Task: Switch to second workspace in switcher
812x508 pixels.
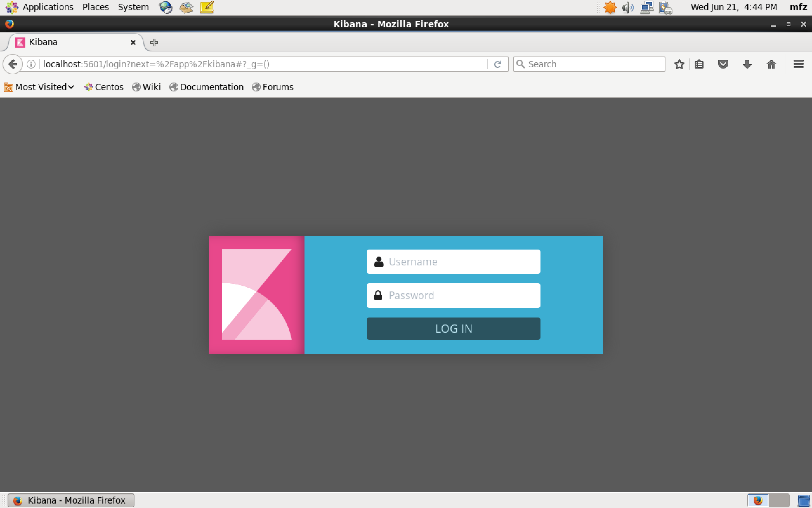Action: (x=779, y=500)
